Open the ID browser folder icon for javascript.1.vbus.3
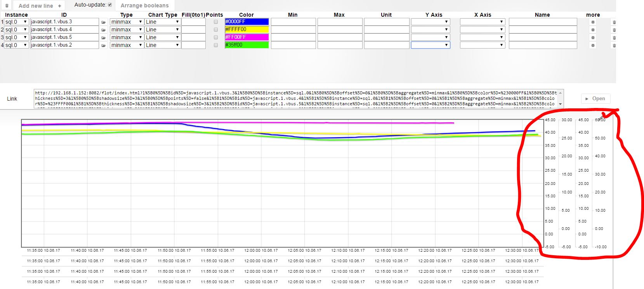The image size is (644, 289). 103,22
